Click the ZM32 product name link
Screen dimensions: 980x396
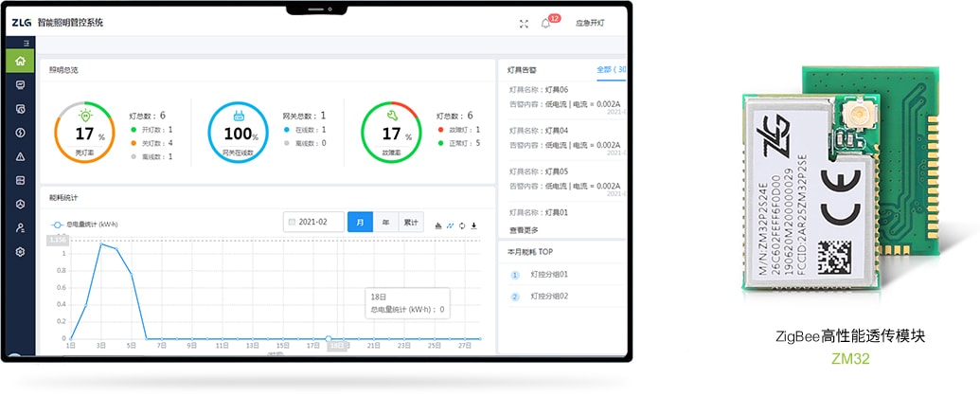[x=850, y=359]
